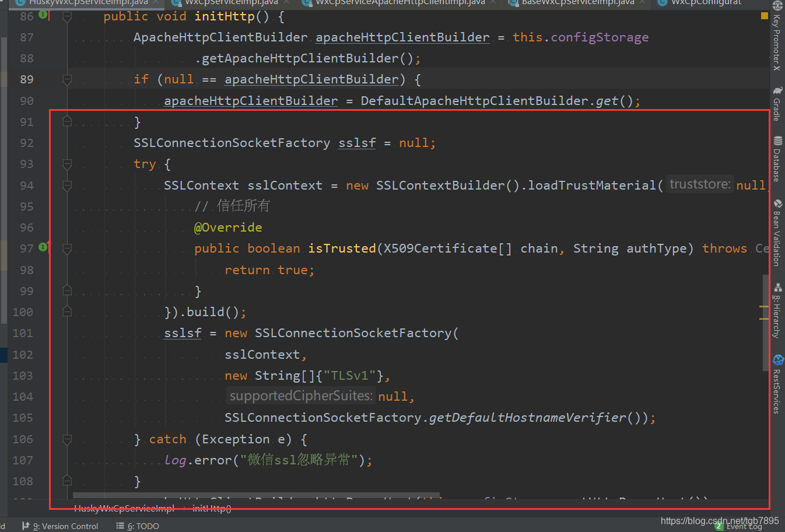The width and height of the screenshot is (785, 532).
Task: Click the implements gutter icon on line 86
Action: point(43,15)
